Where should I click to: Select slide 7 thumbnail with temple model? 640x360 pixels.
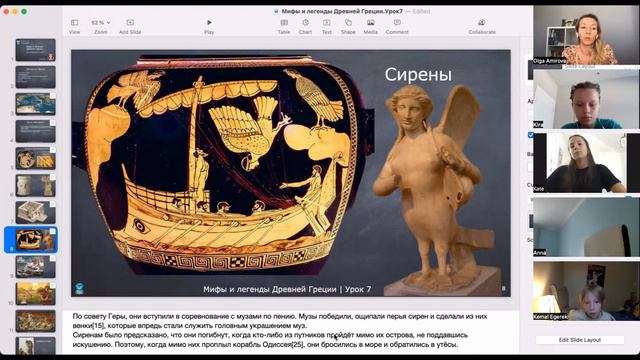(36, 212)
